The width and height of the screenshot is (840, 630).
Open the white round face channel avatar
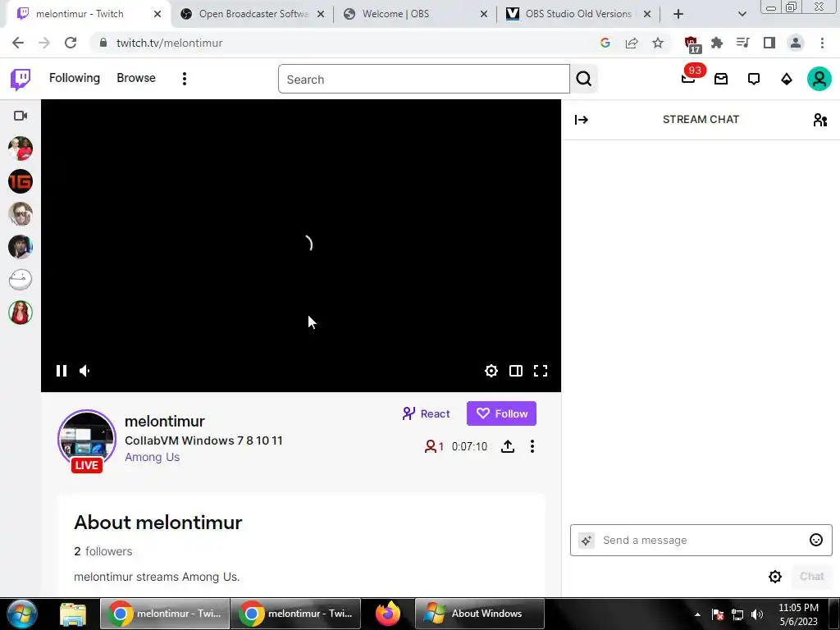[x=21, y=280]
